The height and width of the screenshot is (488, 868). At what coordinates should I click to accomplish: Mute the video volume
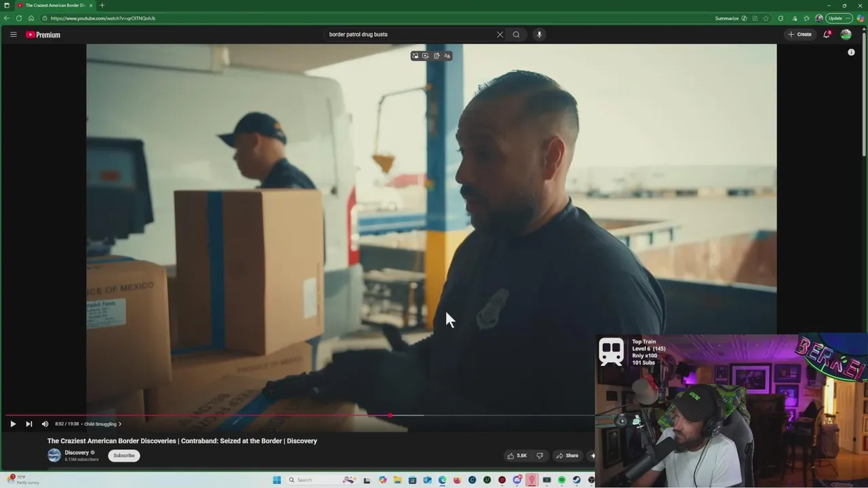click(45, 424)
